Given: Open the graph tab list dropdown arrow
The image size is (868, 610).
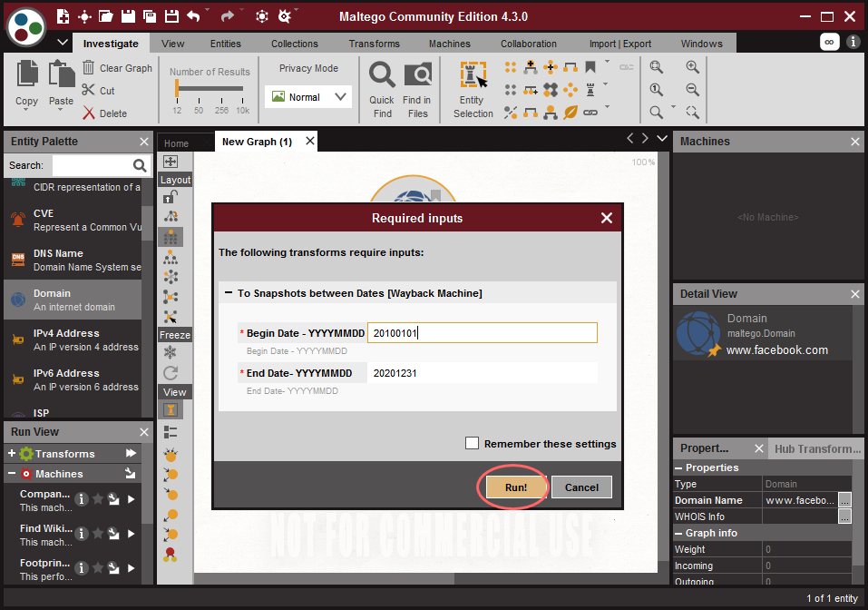Looking at the screenshot, I should (x=662, y=138).
